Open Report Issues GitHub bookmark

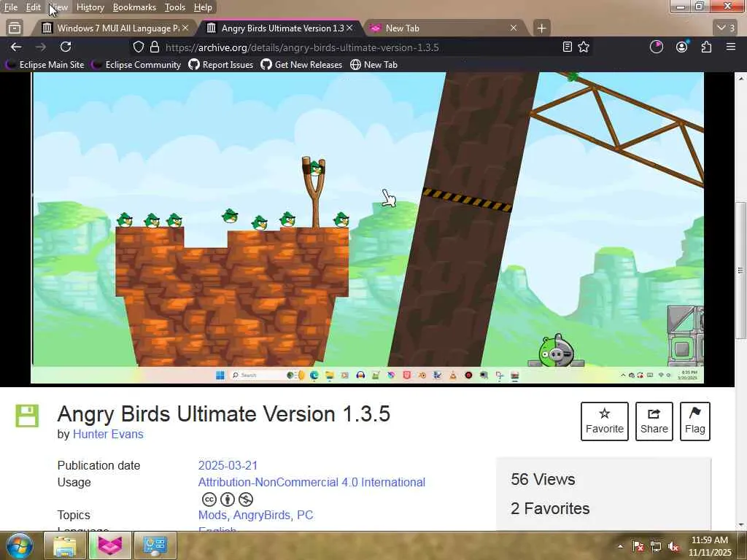221,65
